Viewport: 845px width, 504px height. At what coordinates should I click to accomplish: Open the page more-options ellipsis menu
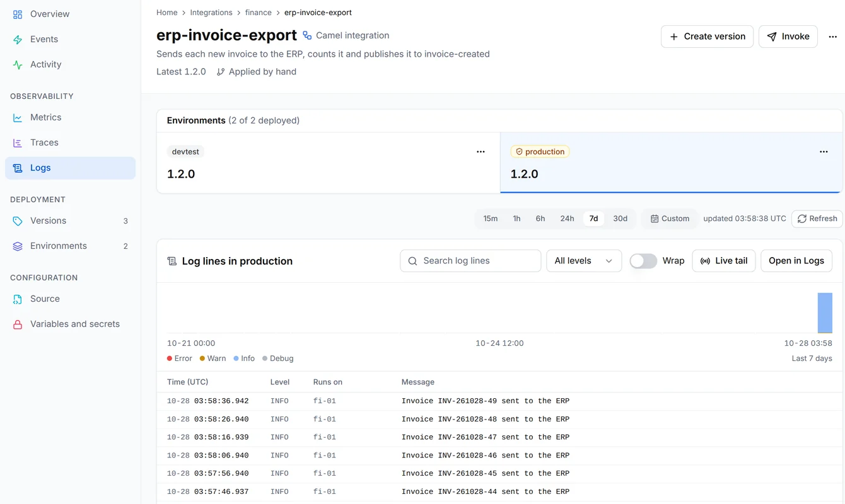tap(832, 37)
